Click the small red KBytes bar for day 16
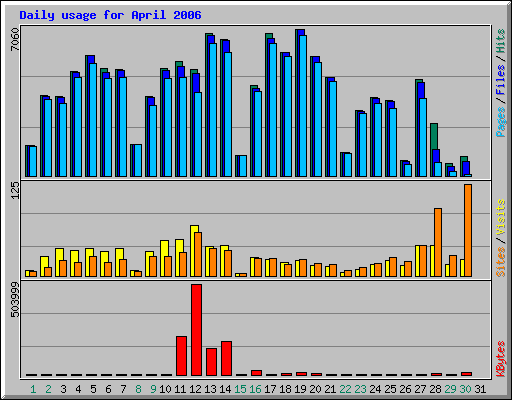This screenshot has width=512, height=400. pos(256,373)
